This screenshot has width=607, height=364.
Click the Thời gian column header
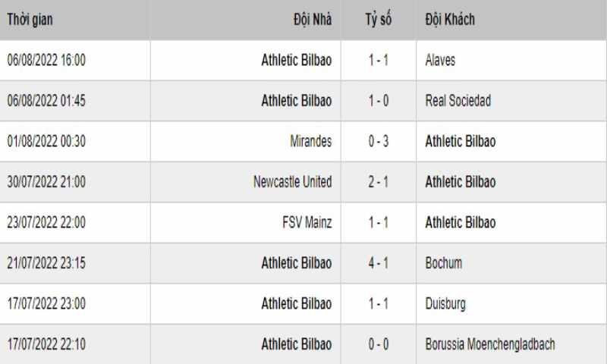click(x=30, y=20)
